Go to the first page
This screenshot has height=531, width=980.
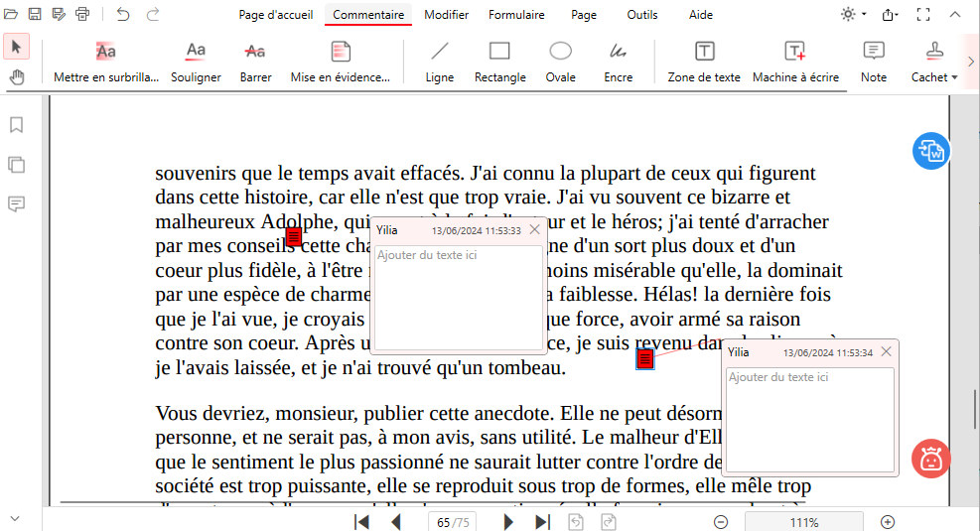(361, 522)
